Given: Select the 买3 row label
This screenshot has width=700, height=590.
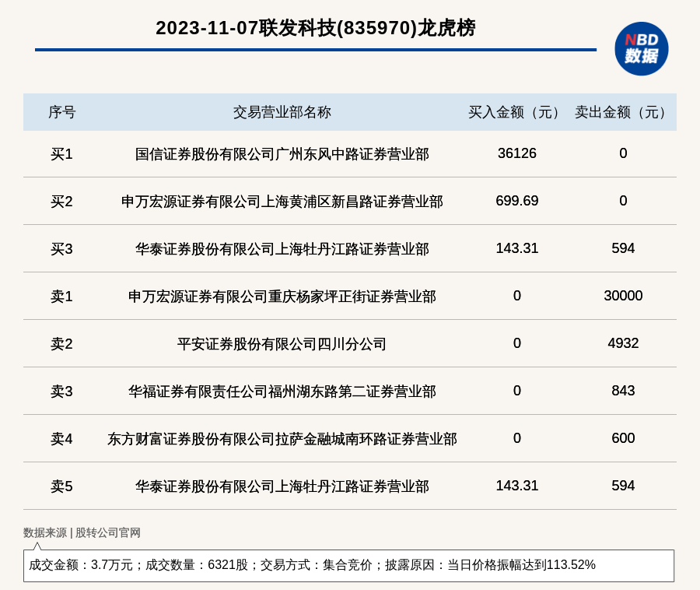Looking at the screenshot, I should [61, 249].
